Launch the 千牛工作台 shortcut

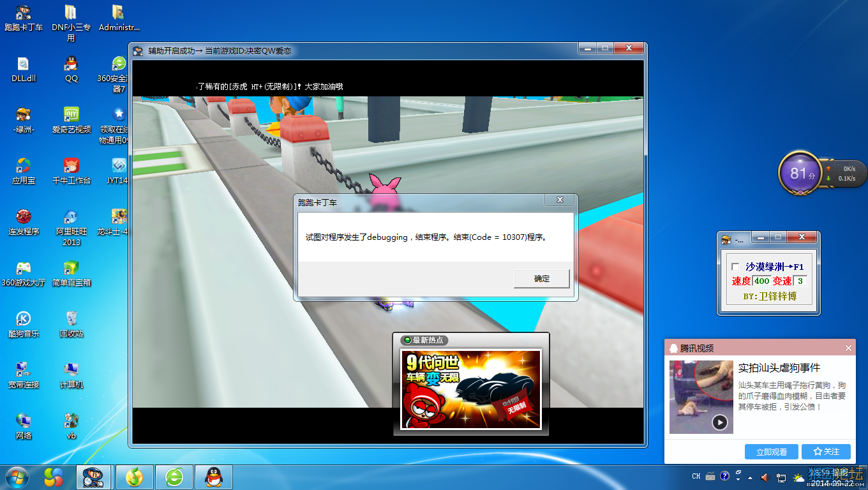click(71, 171)
